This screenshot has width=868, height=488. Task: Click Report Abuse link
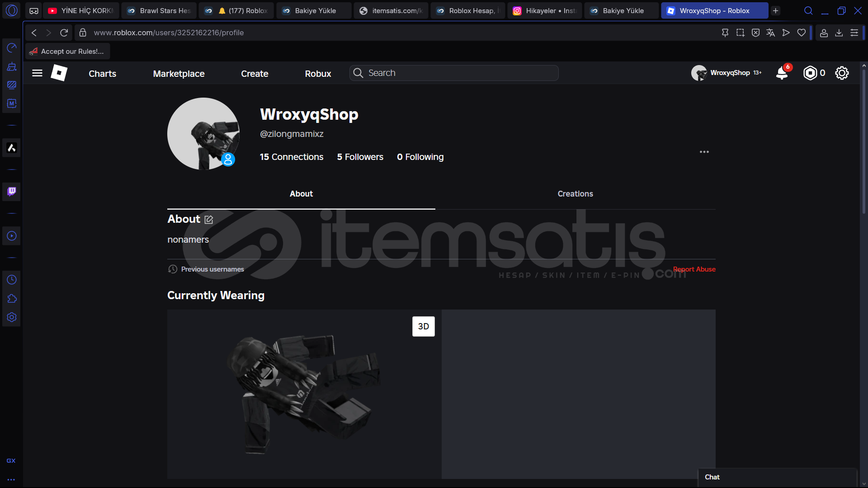tap(694, 269)
